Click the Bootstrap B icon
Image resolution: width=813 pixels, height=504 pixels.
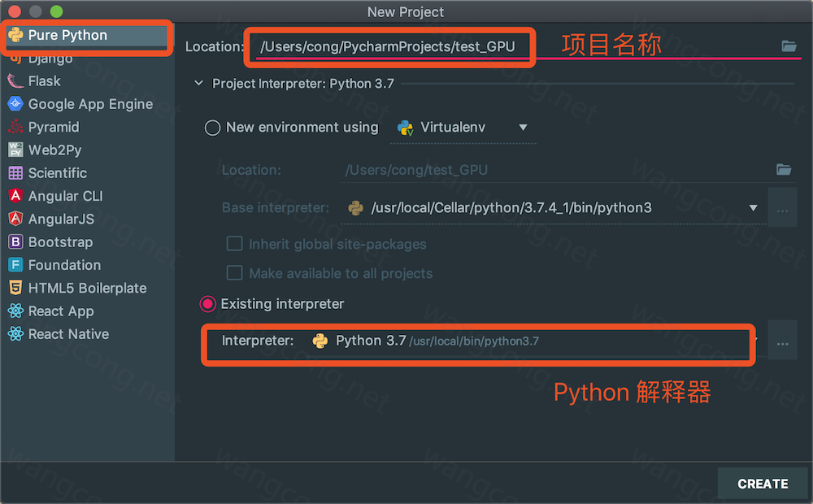pos(15,241)
